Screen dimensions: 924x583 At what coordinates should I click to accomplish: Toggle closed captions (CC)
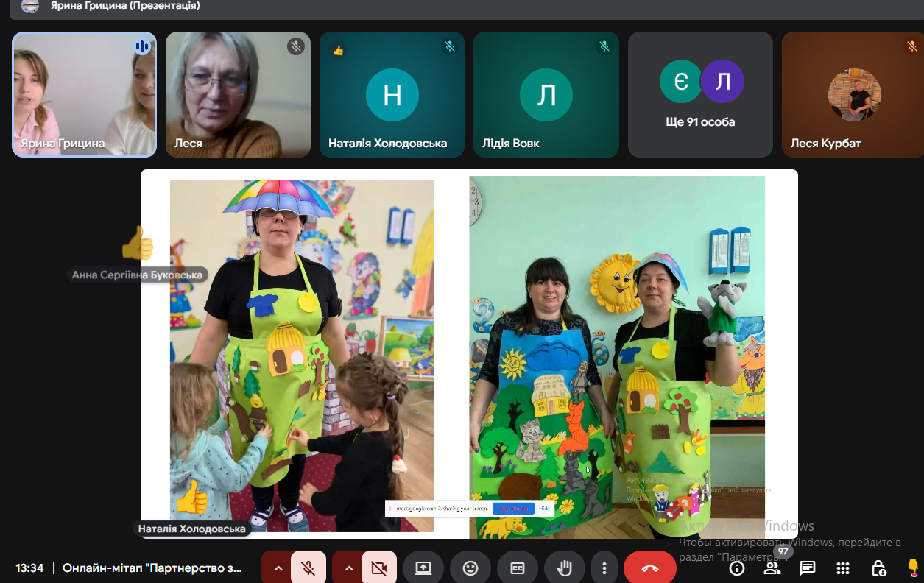518,568
